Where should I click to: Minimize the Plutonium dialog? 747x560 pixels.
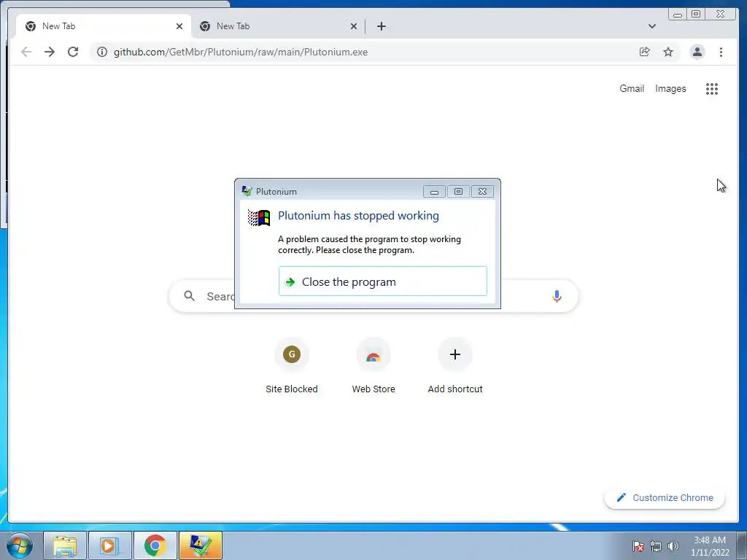click(x=434, y=192)
